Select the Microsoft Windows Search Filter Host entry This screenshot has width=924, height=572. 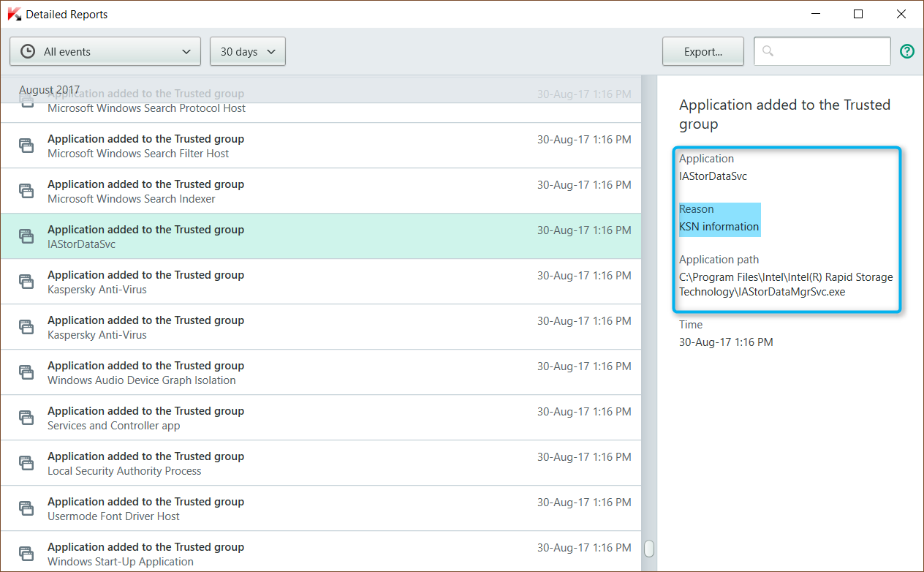point(320,146)
